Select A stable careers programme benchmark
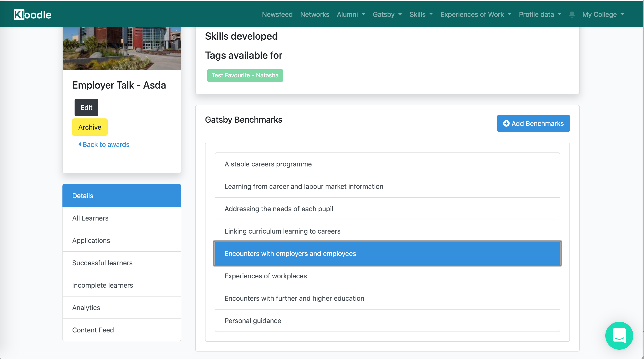The height and width of the screenshot is (359, 644). [387, 164]
